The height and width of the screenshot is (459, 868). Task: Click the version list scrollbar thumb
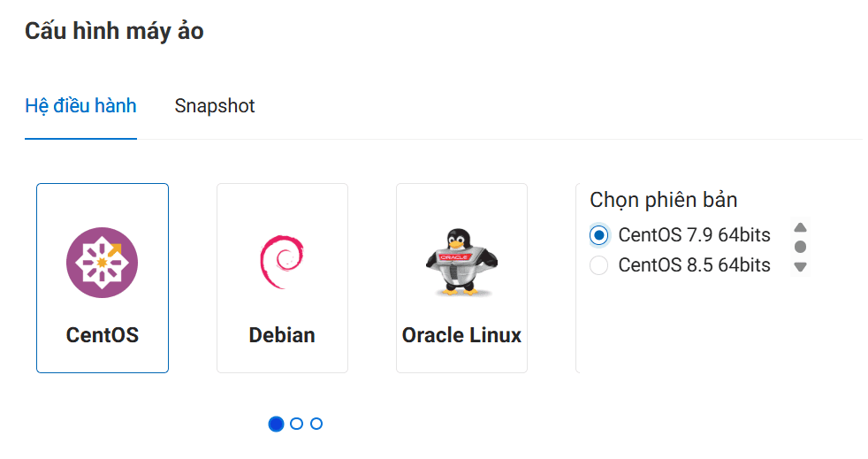800,247
